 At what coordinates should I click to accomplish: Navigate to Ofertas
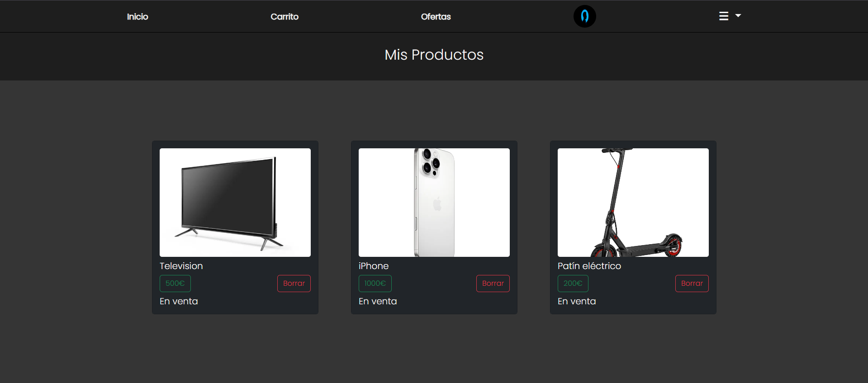tap(436, 17)
